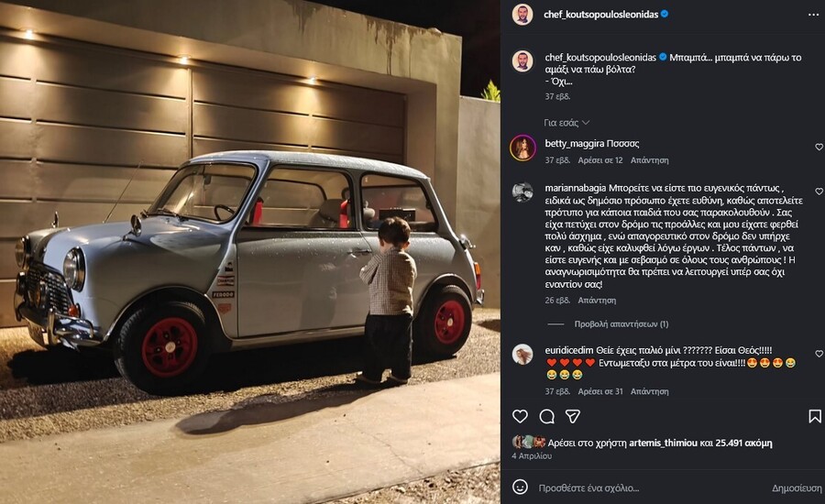Like euridicedim's comment heart
This screenshot has height=504, width=825.
[819, 354]
